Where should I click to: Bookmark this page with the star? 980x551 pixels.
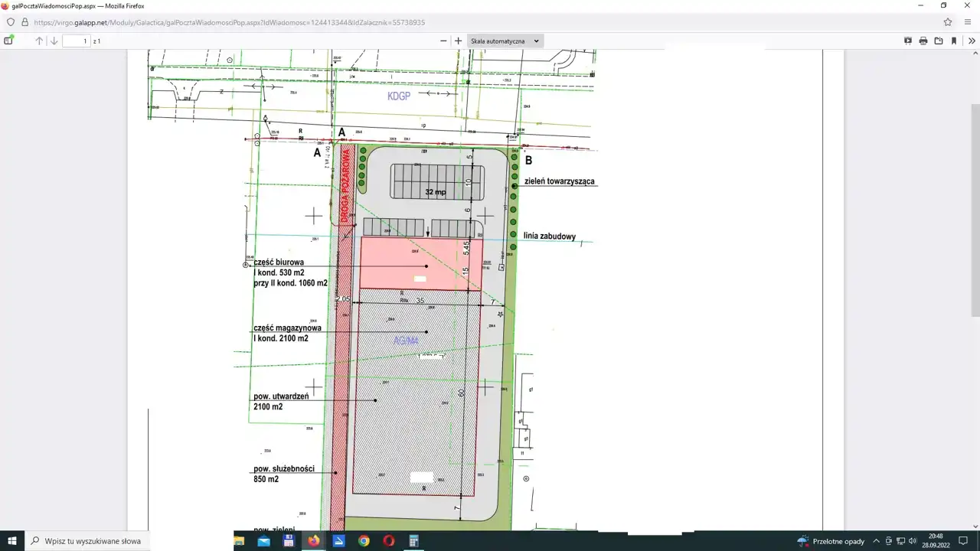948,22
